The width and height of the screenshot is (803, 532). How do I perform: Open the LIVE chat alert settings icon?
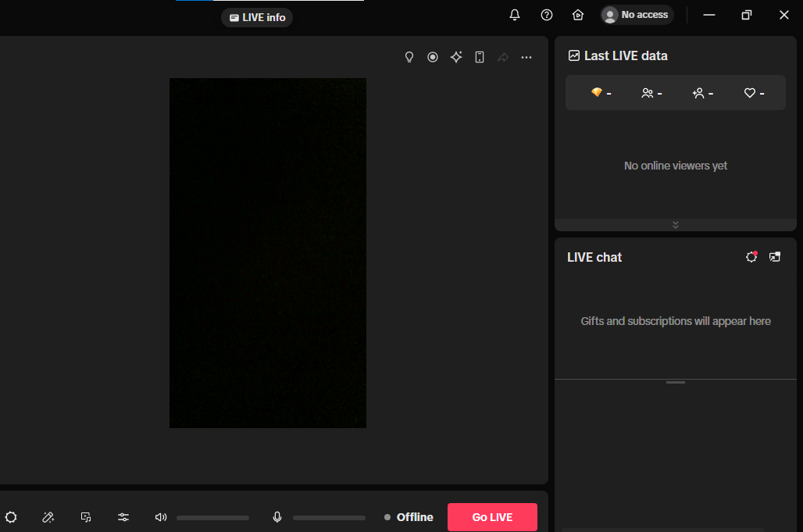[751, 256]
